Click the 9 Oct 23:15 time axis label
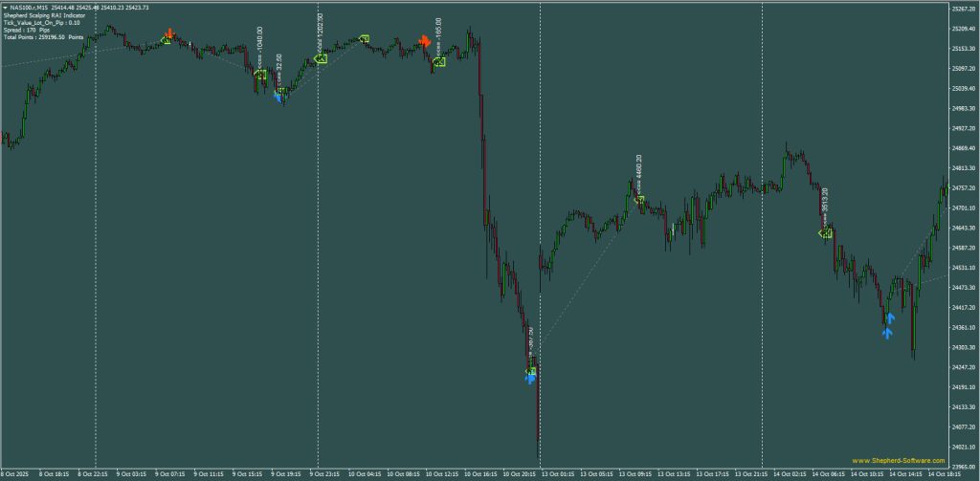980x481 pixels. point(324,474)
